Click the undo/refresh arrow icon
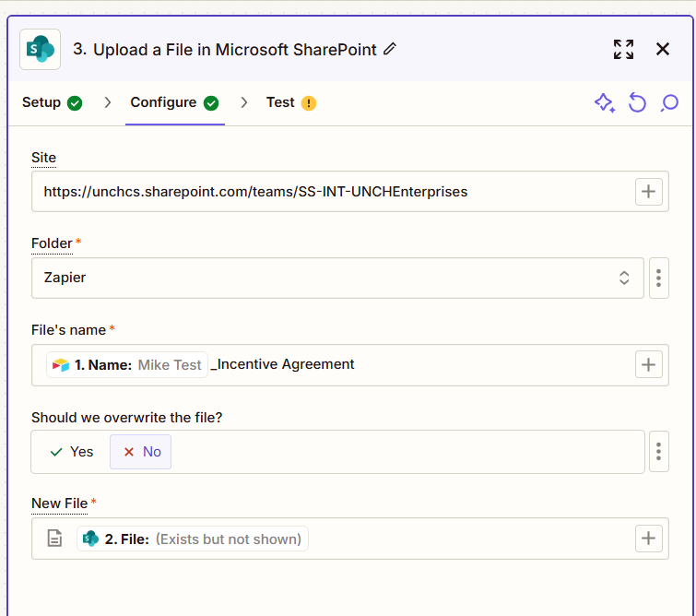Viewport: 696px width, 616px height. tap(637, 103)
